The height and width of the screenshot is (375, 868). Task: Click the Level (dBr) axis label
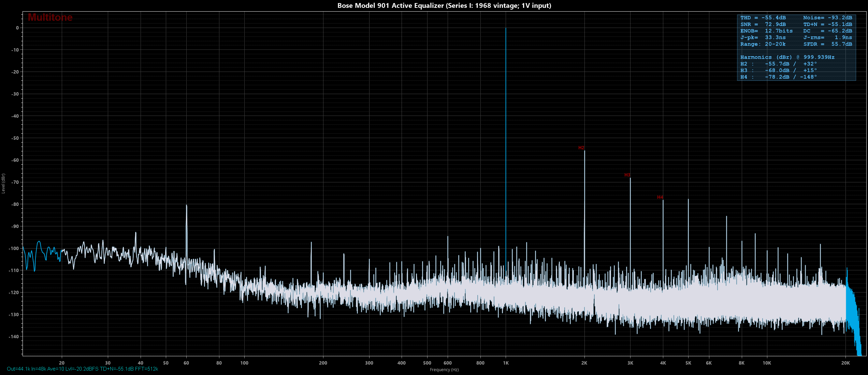click(3, 183)
